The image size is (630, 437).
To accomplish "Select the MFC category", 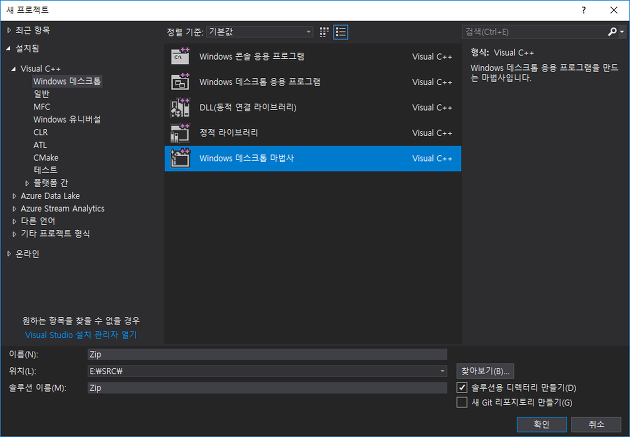I will click(42, 107).
